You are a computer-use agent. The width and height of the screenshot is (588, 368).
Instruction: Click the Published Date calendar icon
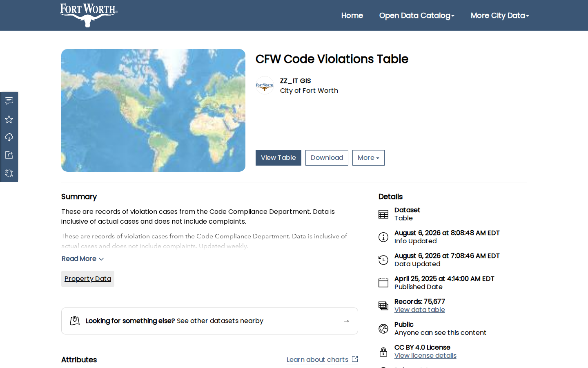tap(383, 283)
